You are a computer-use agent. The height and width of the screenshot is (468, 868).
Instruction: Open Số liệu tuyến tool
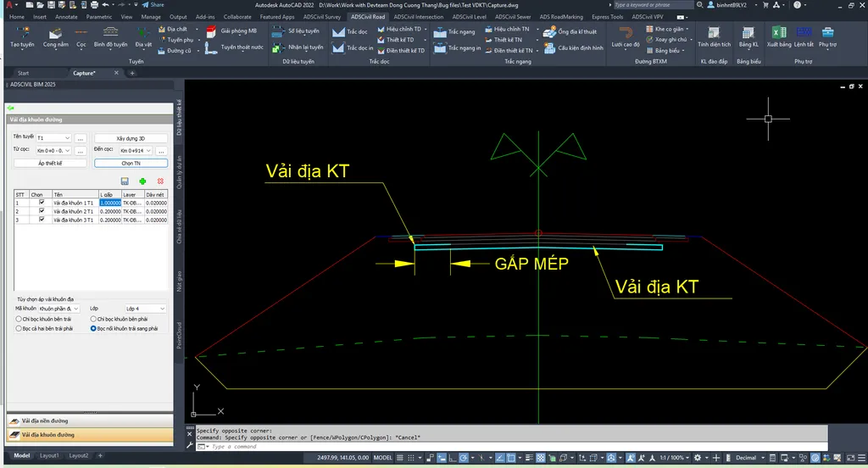click(x=296, y=31)
